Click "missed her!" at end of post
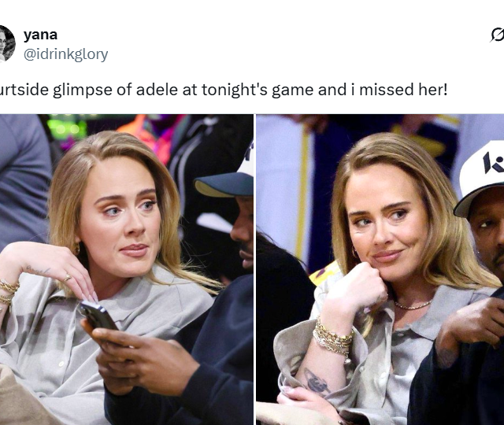504x425 pixels. pyautogui.click(x=403, y=90)
